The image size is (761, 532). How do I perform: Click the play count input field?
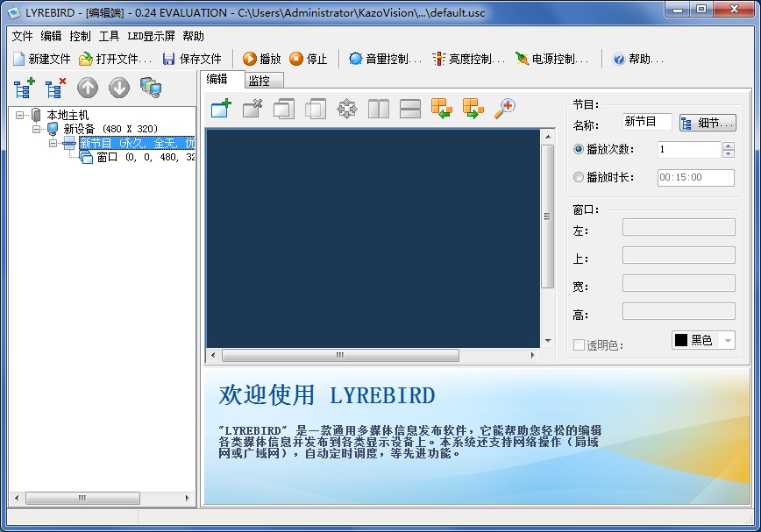pyautogui.click(x=689, y=149)
